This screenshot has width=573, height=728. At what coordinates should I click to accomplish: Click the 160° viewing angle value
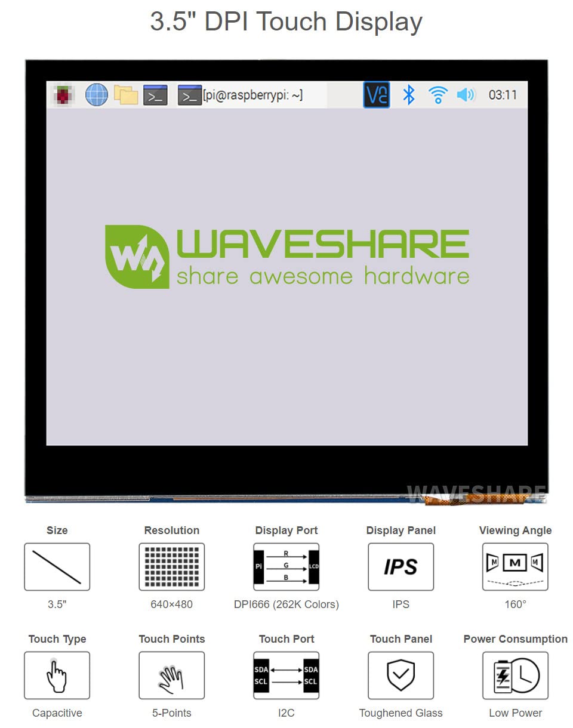coord(515,604)
